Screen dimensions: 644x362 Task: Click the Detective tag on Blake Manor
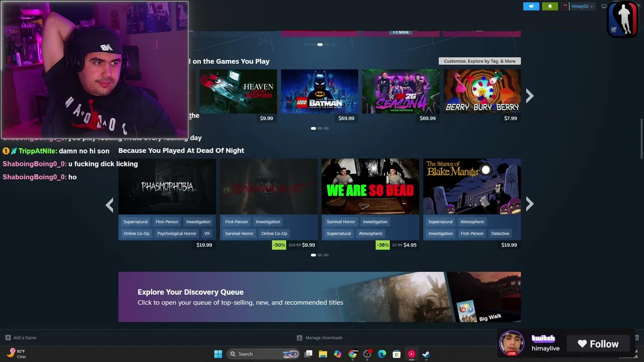coord(500,233)
